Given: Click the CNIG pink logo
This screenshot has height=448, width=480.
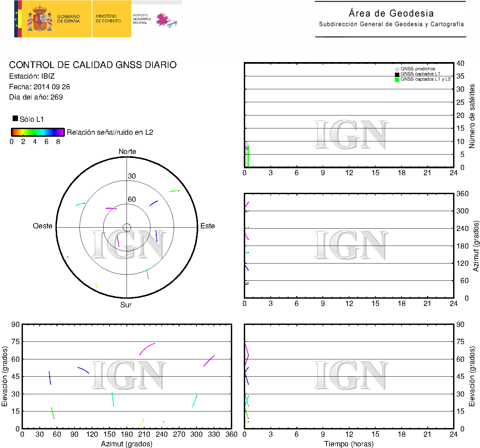Looking at the screenshot, I should click(166, 20).
